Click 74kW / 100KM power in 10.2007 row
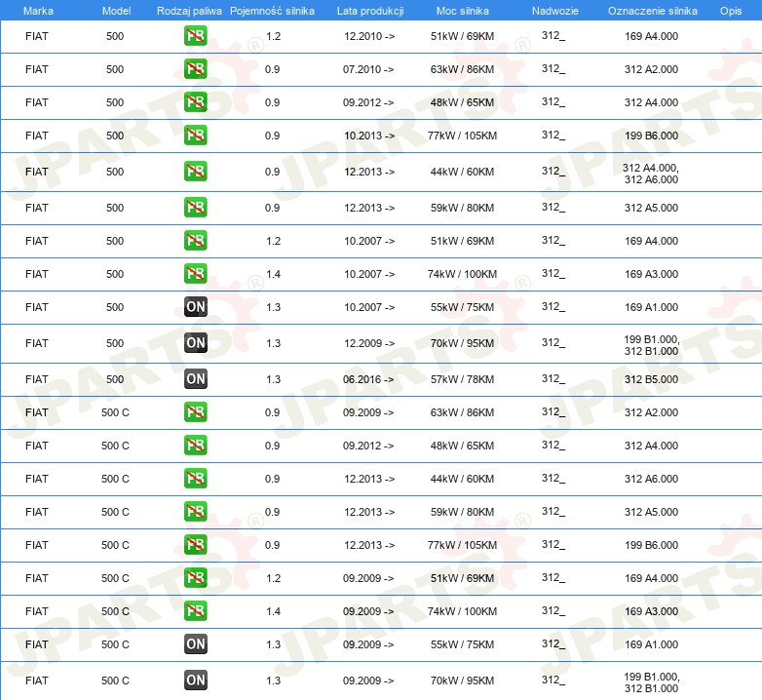 click(462, 274)
